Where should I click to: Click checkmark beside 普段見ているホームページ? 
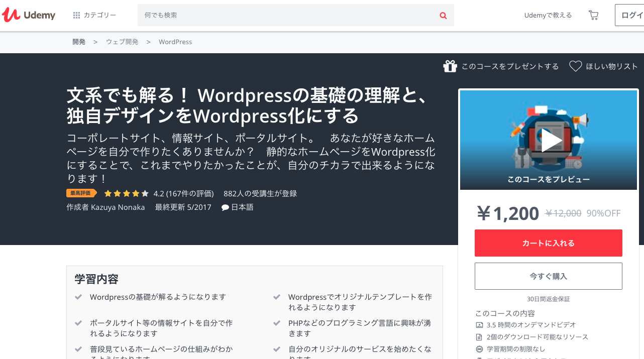pos(78,349)
